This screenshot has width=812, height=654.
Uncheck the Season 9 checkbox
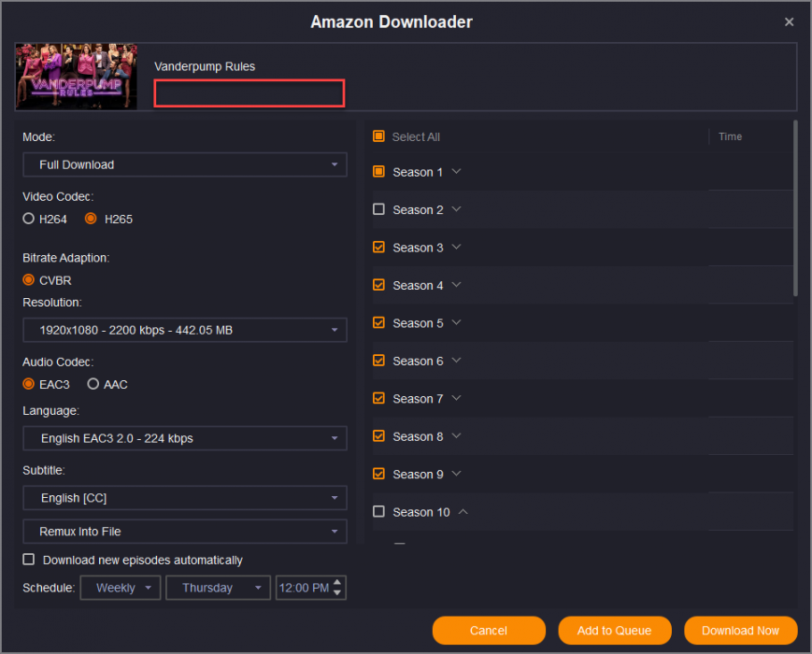coord(378,474)
